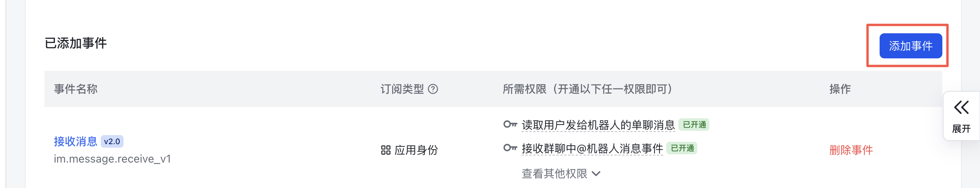Expand 查看其他权限 using its chevron

click(596, 174)
